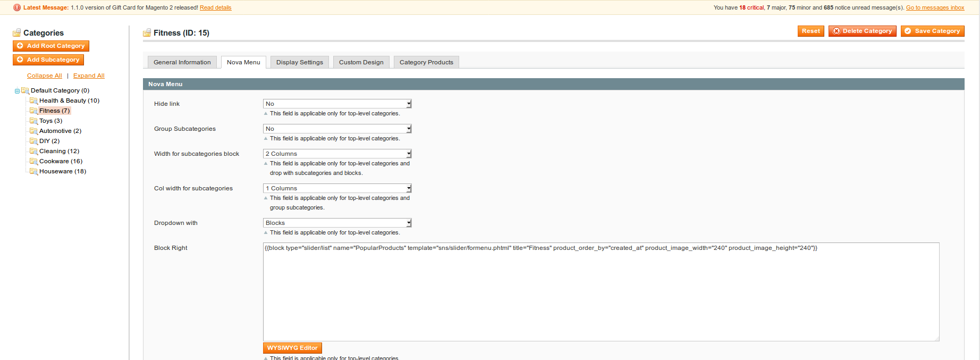The width and height of the screenshot is (980, 360).
Task: Click the Health & Beauty folder icon
Action: click(33, 101)
